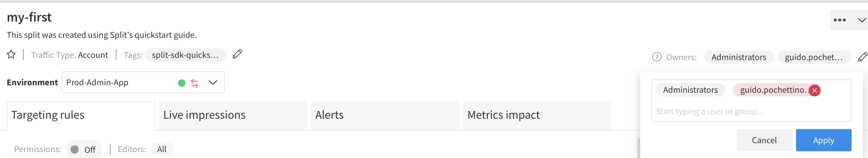The height and width of the screenshot is (158, 868).
Task: Go to the Metrics impact tab
Action: (537, 115)
